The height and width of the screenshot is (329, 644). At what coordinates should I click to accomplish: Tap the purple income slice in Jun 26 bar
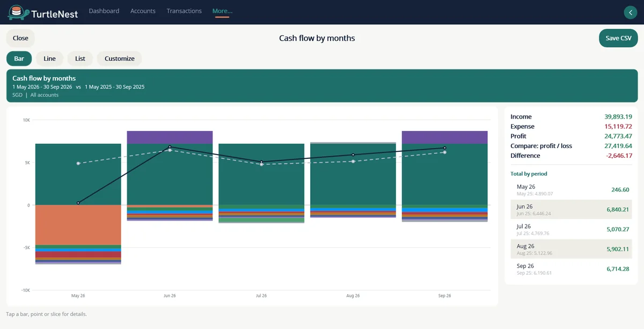pyautogui.click(x=170, y=137)
